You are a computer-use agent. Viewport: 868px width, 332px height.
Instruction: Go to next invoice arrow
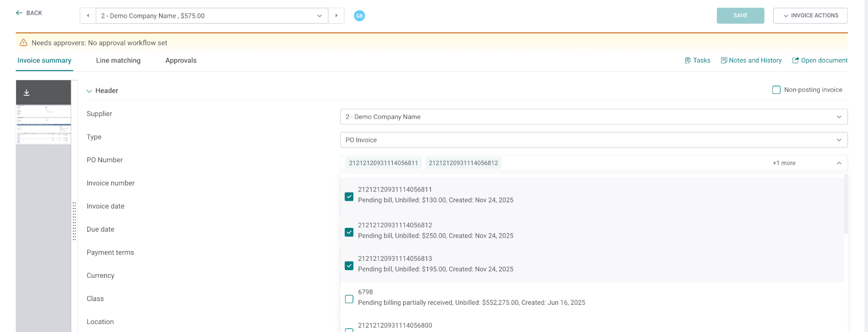click(336, 16)
